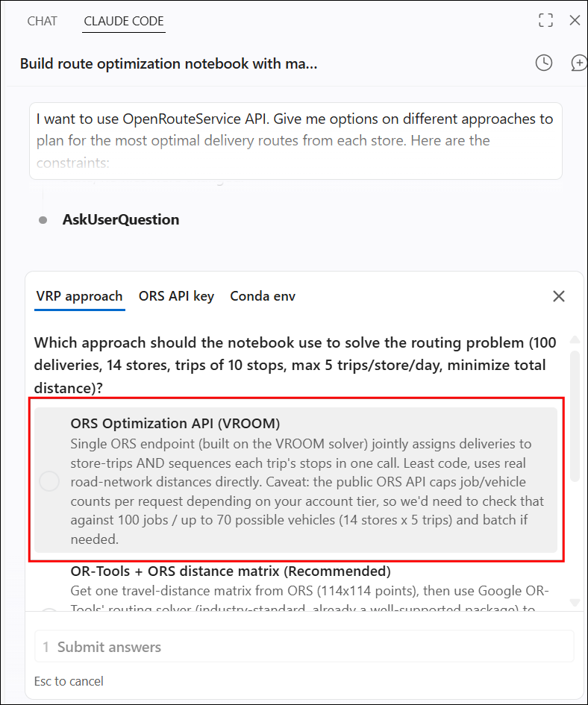
Task: Click the scroll down arrow in options list
Action: pyautogui.click(x=575, y=603)
